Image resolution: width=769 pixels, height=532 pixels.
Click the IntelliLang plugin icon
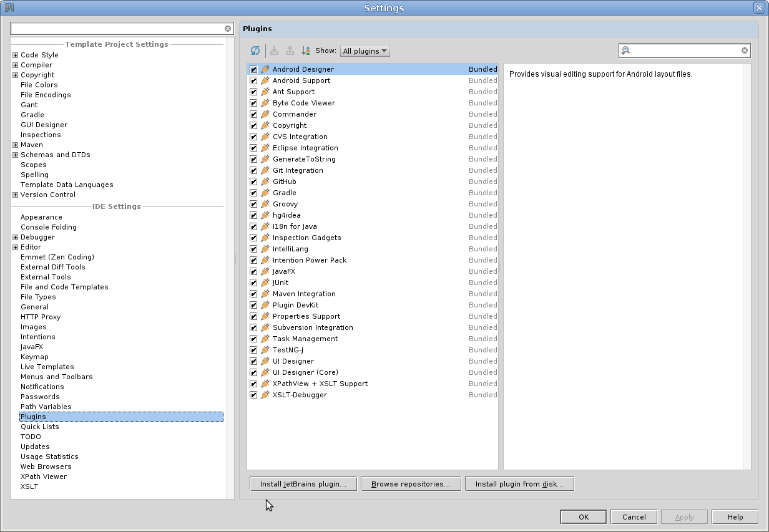(x=265, y=249)
